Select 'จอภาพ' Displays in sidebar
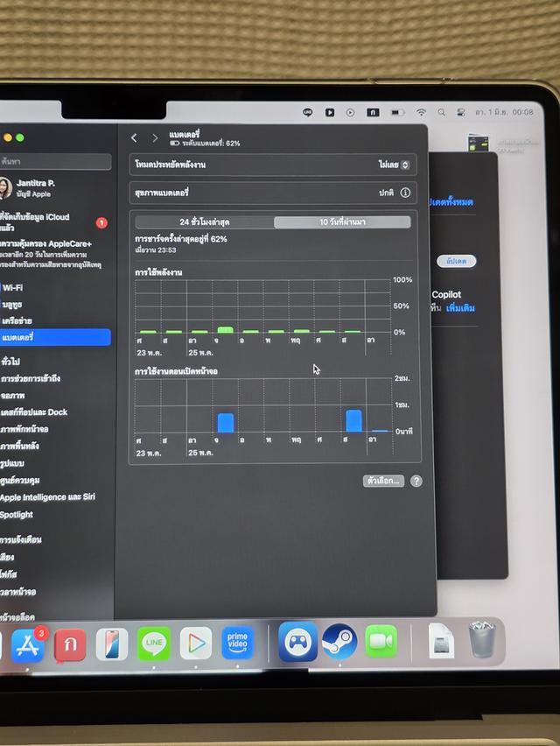560x746 pixels. click(x=55, y=396)
